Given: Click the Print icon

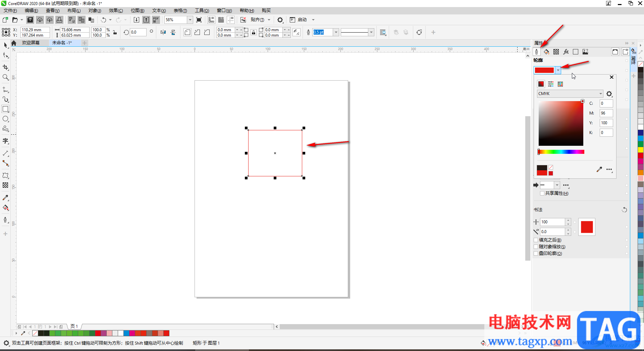Looking at the screenshot, I should [x=59, y=20].
